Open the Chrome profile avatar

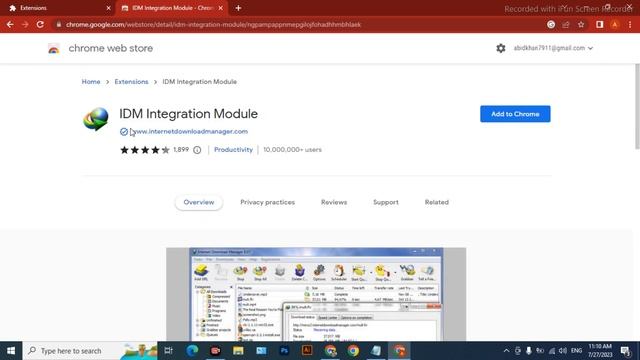coord(615,24)
